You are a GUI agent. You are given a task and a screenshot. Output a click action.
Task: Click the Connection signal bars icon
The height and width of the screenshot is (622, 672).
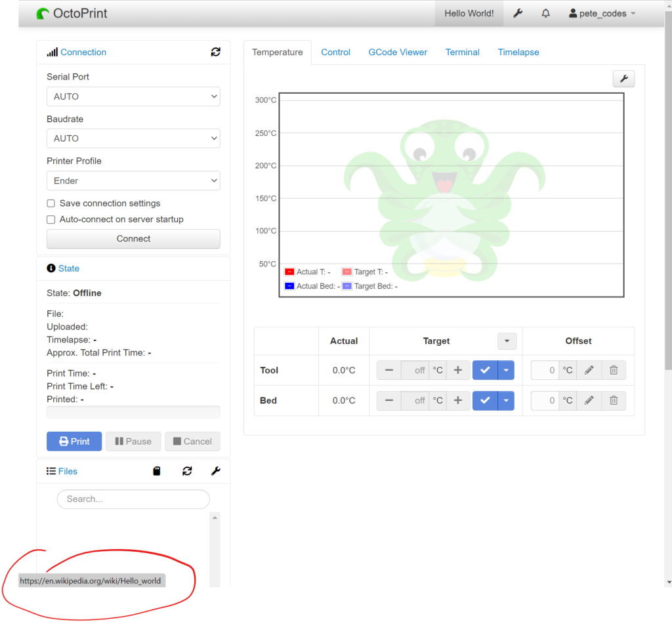pyautogui.click(x=52, y=52)
